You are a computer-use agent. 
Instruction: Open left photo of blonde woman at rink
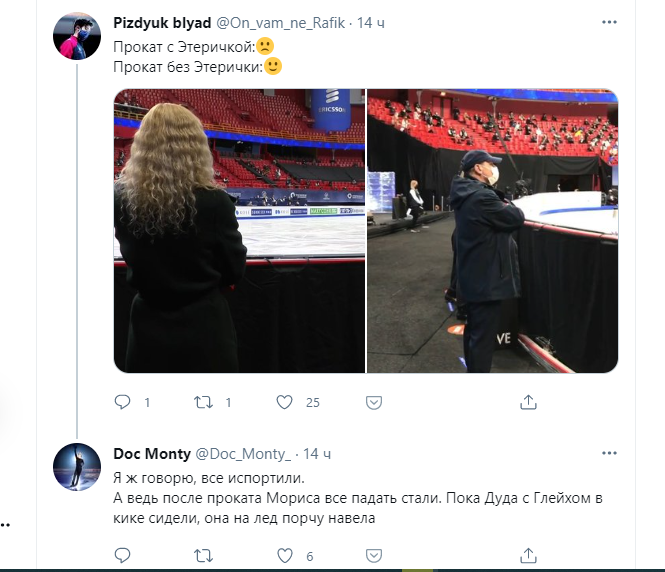(239, 231)
